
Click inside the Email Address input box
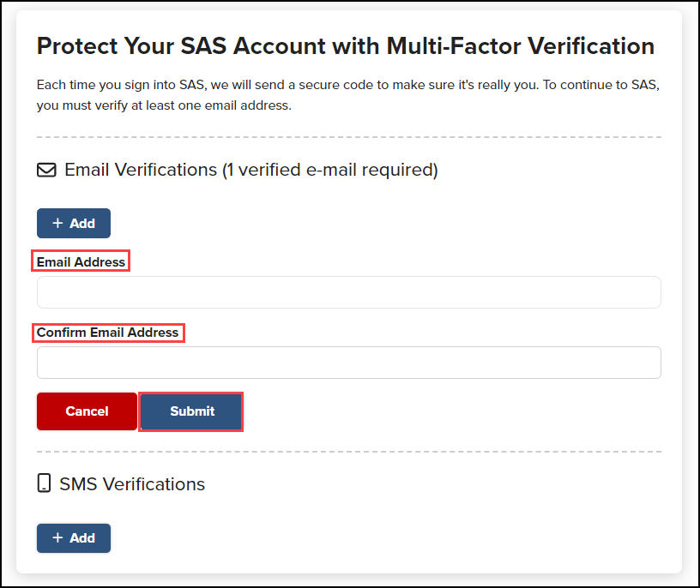[x=348, y=292]
